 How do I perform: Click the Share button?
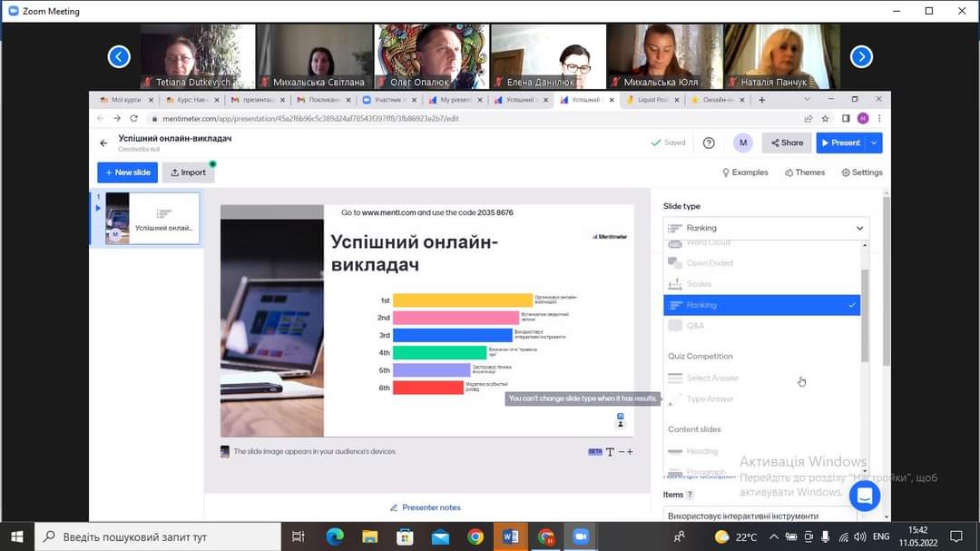click(787, 143)
